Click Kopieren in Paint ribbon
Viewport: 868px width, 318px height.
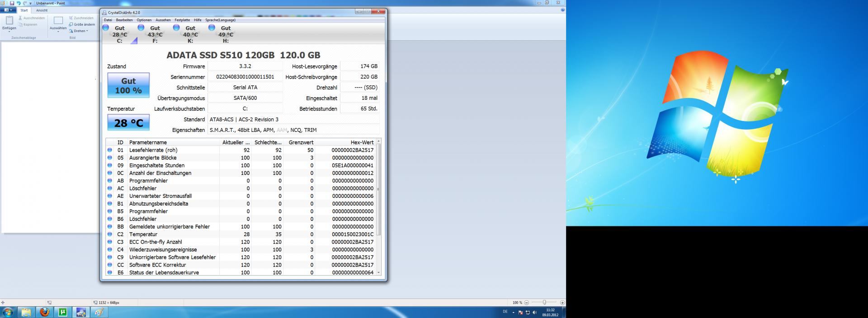pos(28,24)
